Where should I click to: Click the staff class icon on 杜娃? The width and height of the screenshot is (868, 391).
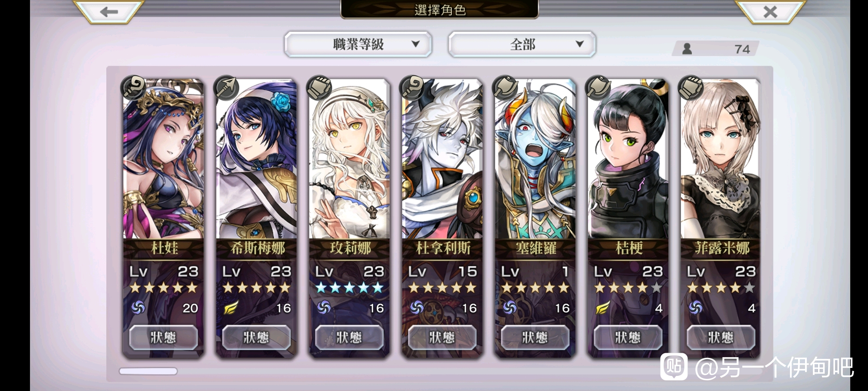(133, 87)
